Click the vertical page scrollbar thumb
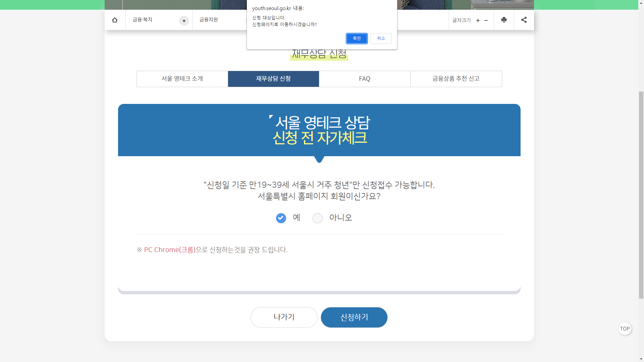644x362 pixels. pos(641,194)
